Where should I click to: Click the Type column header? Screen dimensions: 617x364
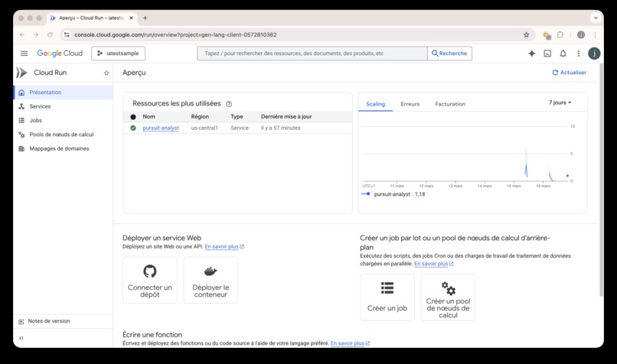tap(237, 117)
